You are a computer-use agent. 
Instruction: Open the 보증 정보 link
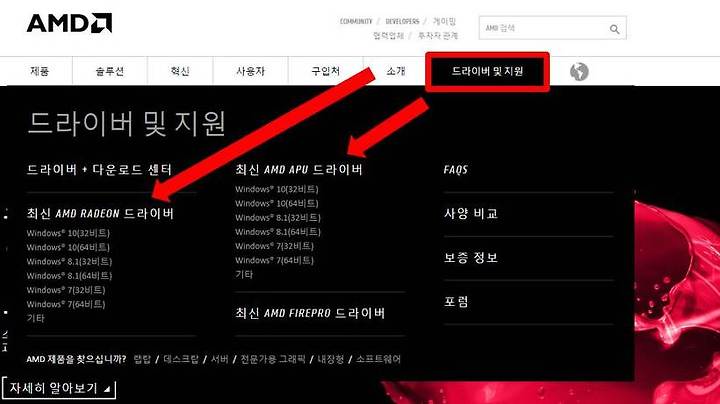[471, 258]
